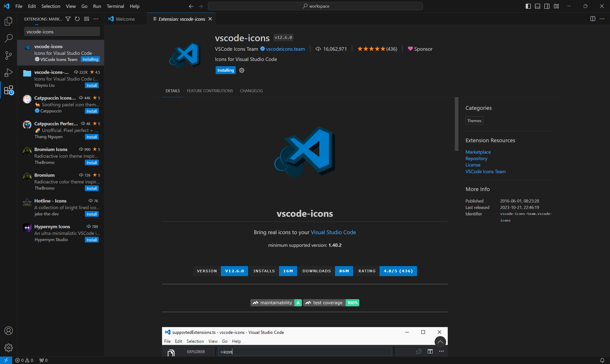
Task: Open the License resource link
Action: (473, 165)
